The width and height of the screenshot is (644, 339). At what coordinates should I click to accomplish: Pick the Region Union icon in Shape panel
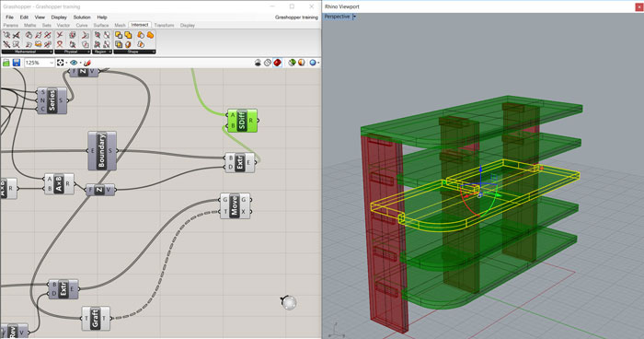point(150,35)
